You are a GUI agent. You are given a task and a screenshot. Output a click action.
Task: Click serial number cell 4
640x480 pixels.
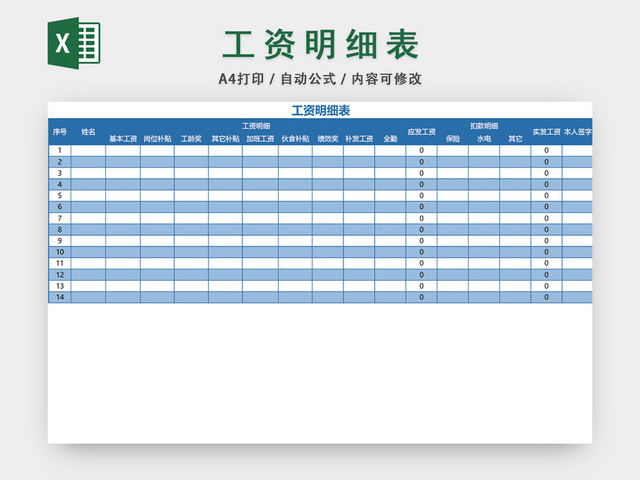(60, 184)
